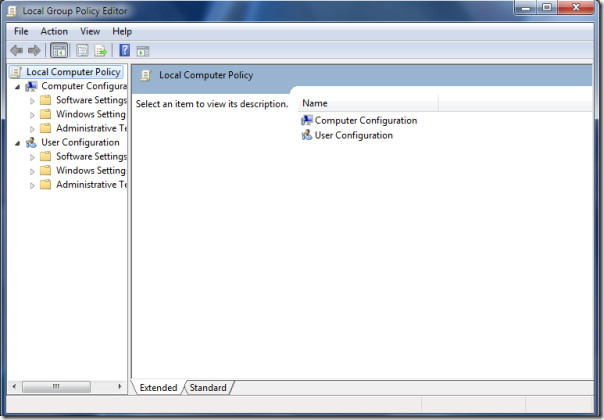Collapse User Configuration tree node
This screenshot has height=420, width=604.
click(x=17, y=143)
